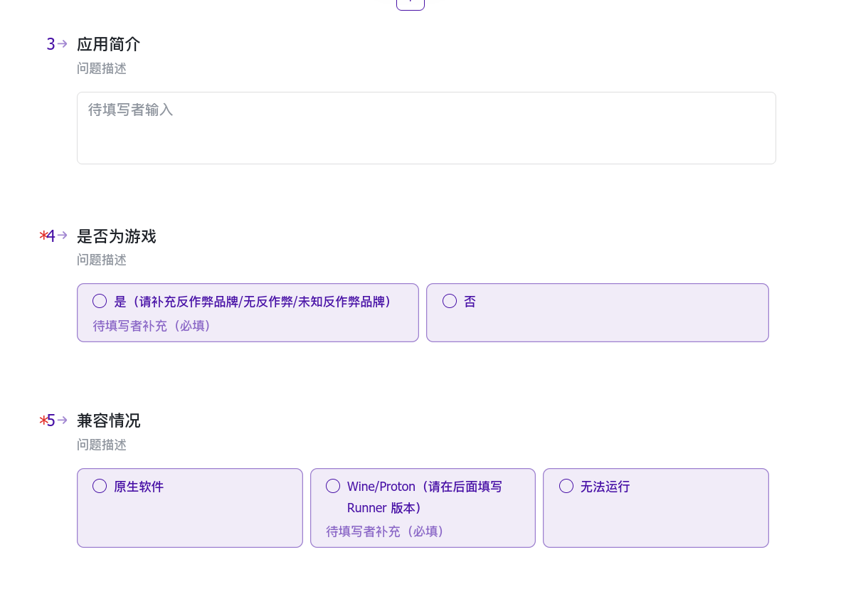The width and height of the screenshot is (868, 609).
Task: Click the 应用简介 answer text box
Action: tap(426, 128)
